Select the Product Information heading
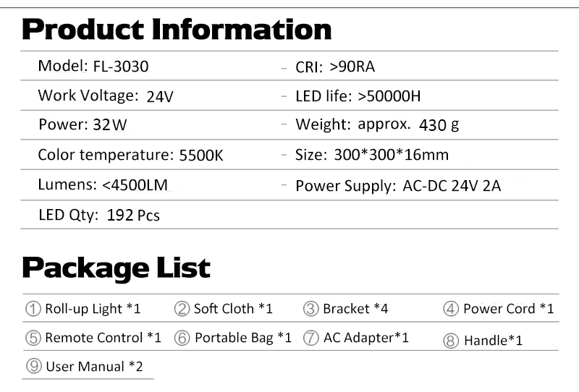The image size is (579, 392). tap(177, 29)
